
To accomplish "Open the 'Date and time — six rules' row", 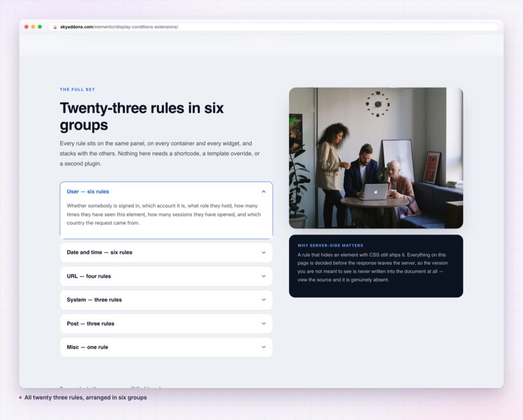I will [166, 252].
